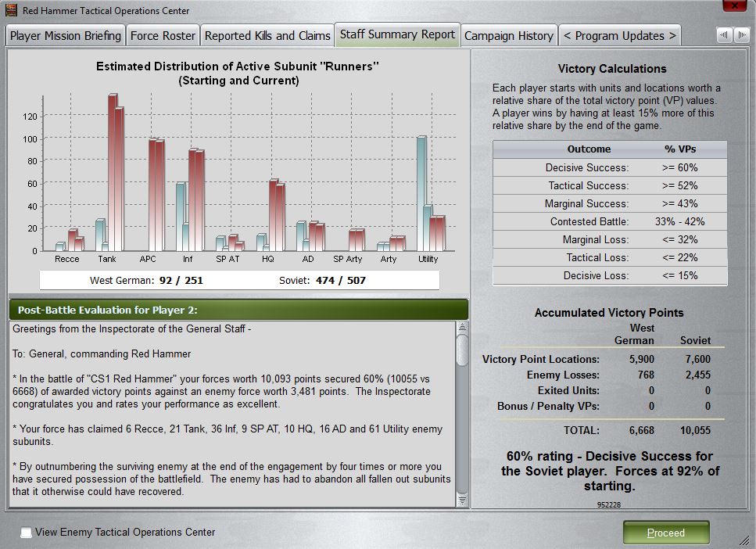The width and height of the screenshot is (756, 549).
Task: Click the Victory Calculations heading
Action: [x=612, y=69]
